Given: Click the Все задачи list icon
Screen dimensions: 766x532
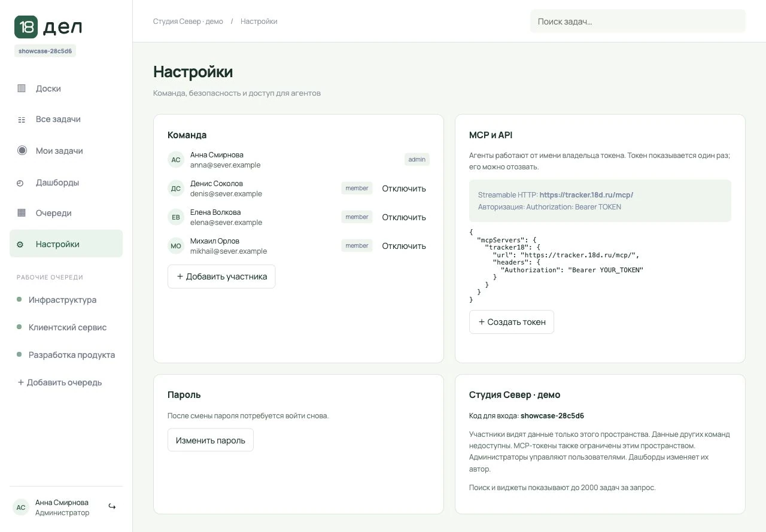Looking at the screenshot, I should [x=22, y=120].
